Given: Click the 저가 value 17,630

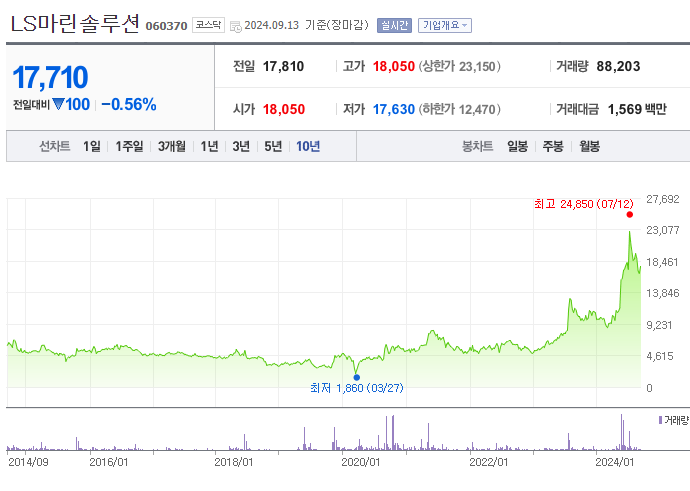Looking at the screenshot, I should [x=394, y=109].
